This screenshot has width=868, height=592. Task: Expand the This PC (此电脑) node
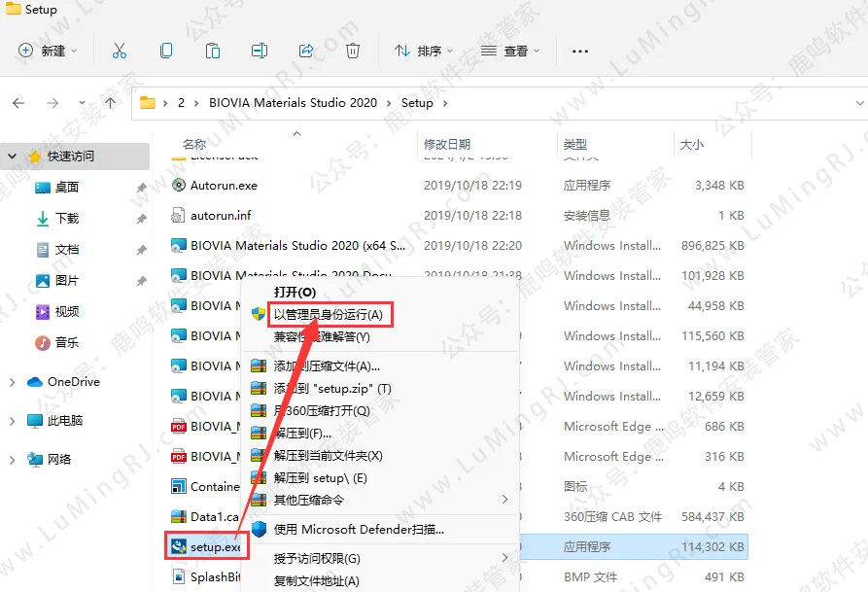coord(12,421)
